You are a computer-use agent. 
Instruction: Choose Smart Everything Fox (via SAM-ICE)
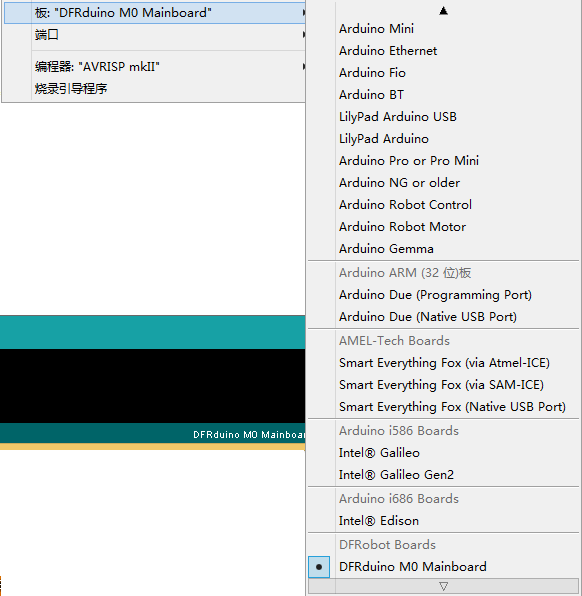pyautogui.click(x=443, y=385)
